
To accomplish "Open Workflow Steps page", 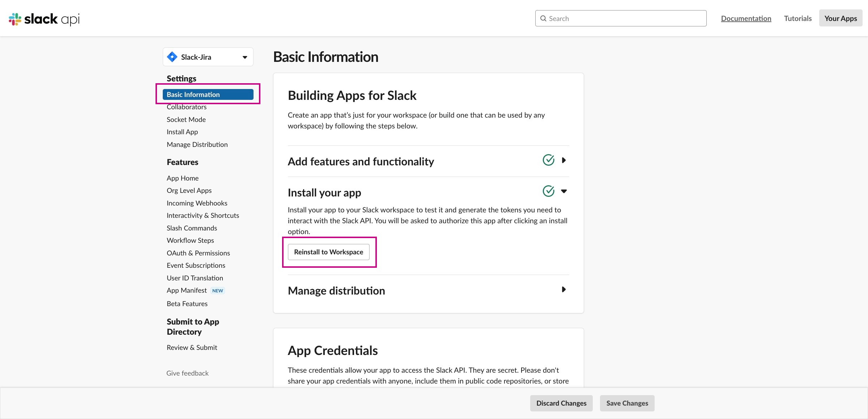I will coord(190,240).
